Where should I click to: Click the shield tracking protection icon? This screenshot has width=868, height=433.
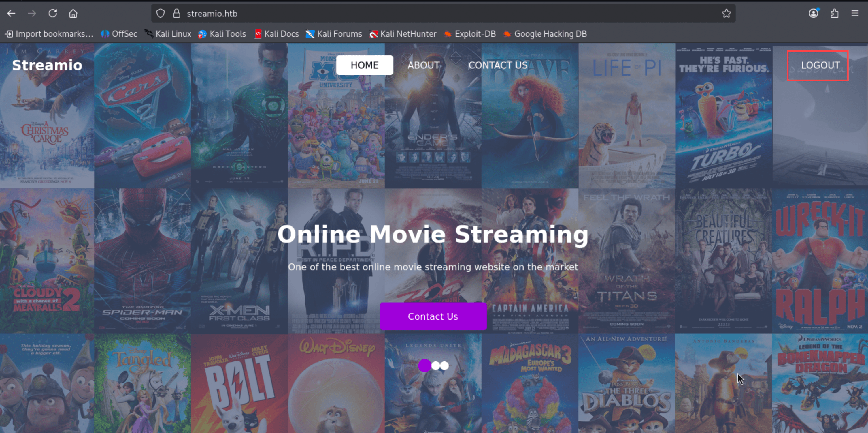(x=161, y=14)
